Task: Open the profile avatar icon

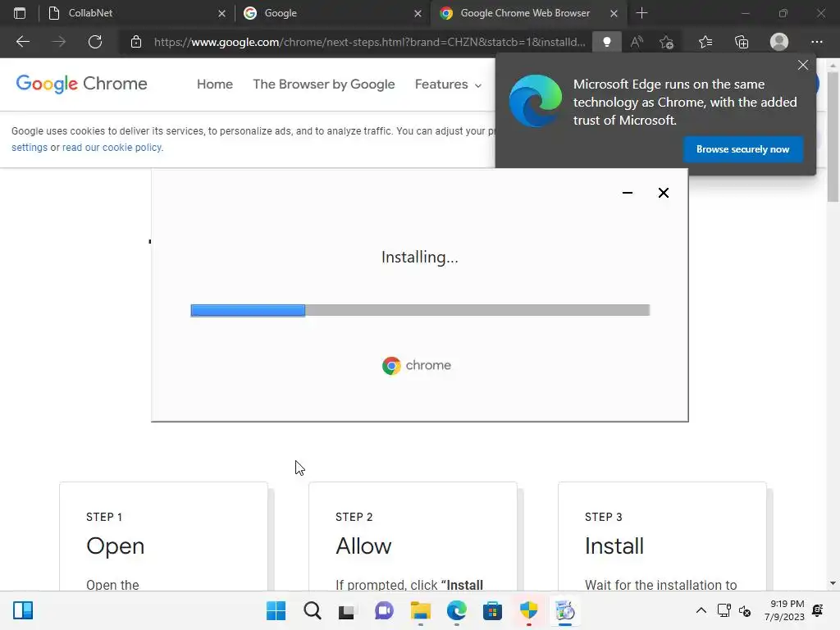Action: click(779, 42)
